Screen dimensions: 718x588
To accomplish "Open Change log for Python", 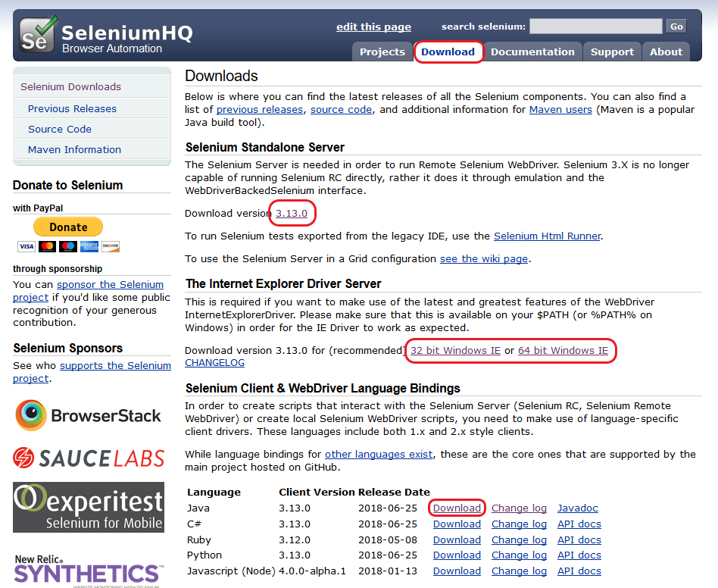I will coord(519,555).
